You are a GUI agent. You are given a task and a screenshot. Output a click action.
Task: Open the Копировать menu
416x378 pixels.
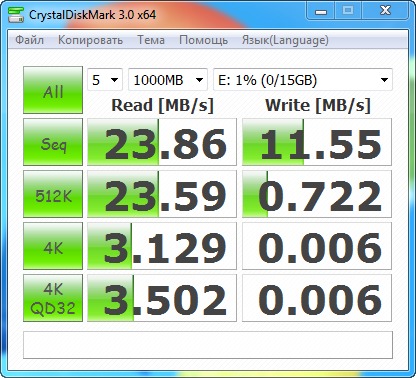[90, 40]
